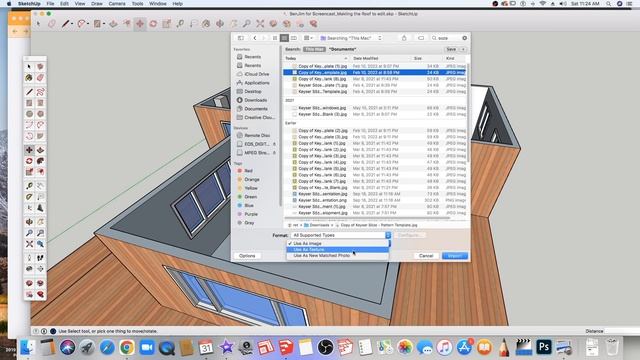The image size is (640, 360).
Task: Toggle the file dialog sidebar button
Action: [241, 38]
